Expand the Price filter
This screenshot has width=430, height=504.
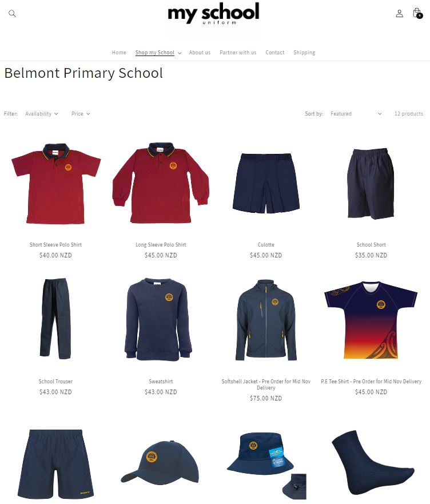point(81,114)
